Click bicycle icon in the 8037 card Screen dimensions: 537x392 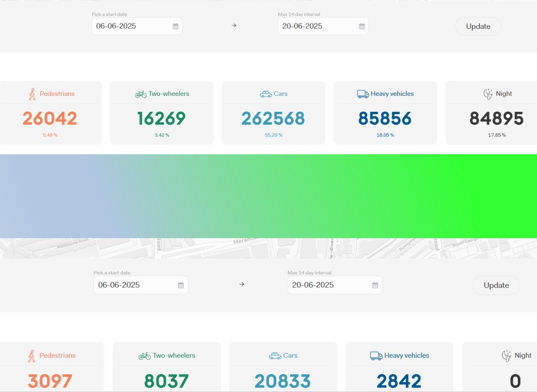[145, 356]
